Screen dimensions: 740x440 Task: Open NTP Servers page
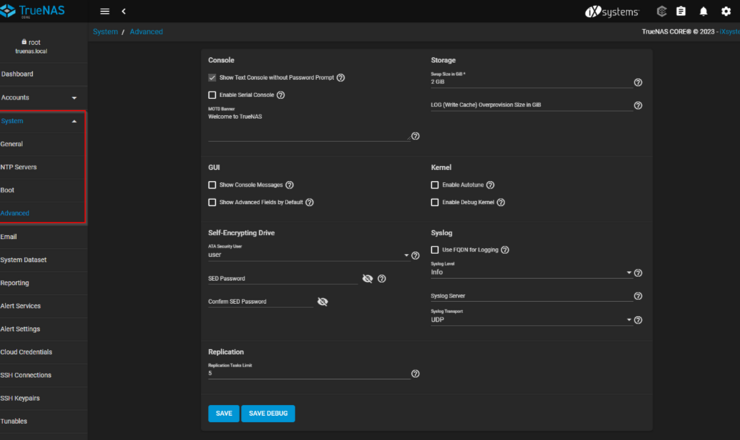[42, 167]
